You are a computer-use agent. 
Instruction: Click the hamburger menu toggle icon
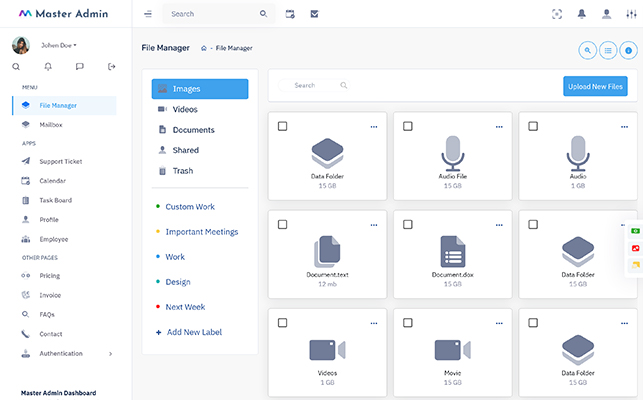click(x=148, y=14)
